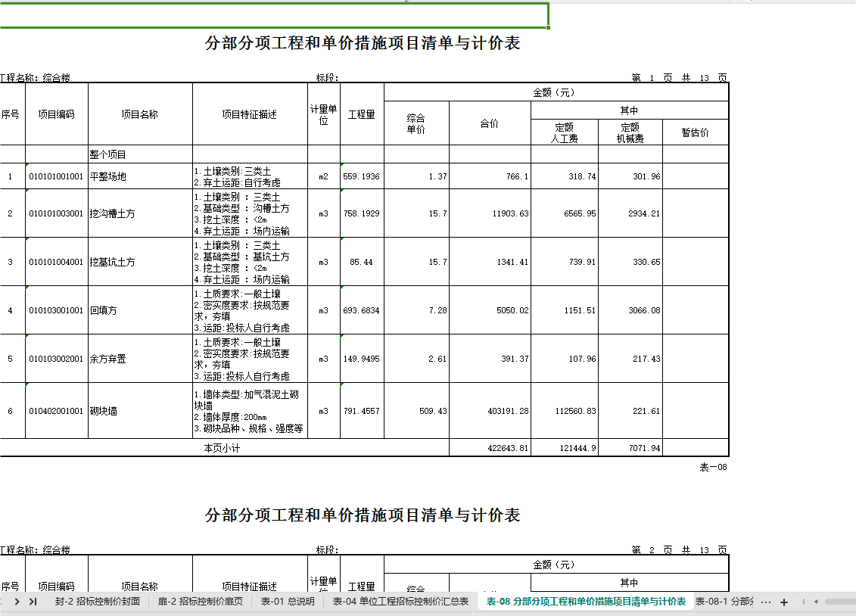Image resolution: width=856 pixels, height=616 pixels.
Task: Select the labor cost cell 112560.83
Action: click(565, 411)
